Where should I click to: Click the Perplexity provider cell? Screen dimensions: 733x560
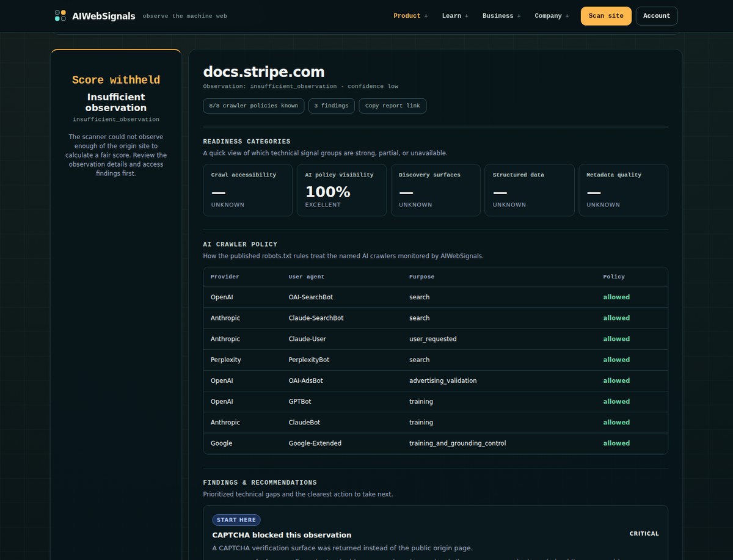tap(226, 360)
